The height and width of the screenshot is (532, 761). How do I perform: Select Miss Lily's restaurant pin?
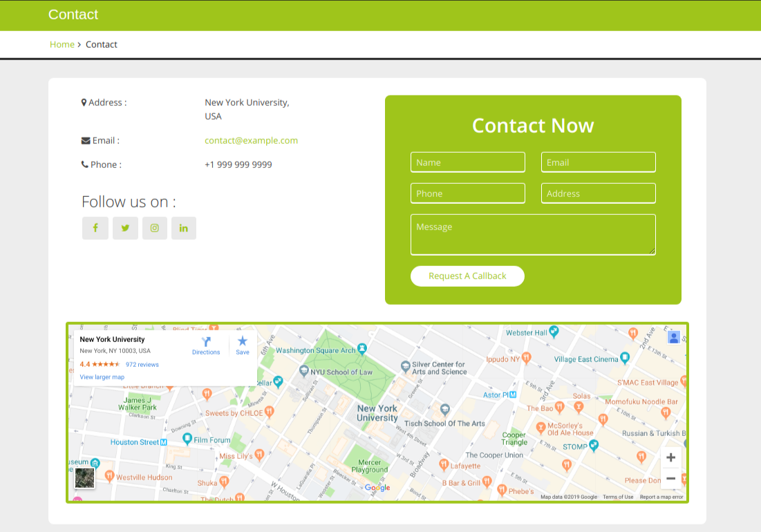point(259,455)
